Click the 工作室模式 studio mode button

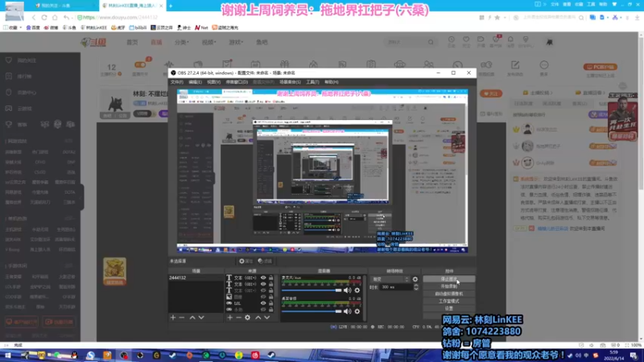click(449, 301)
